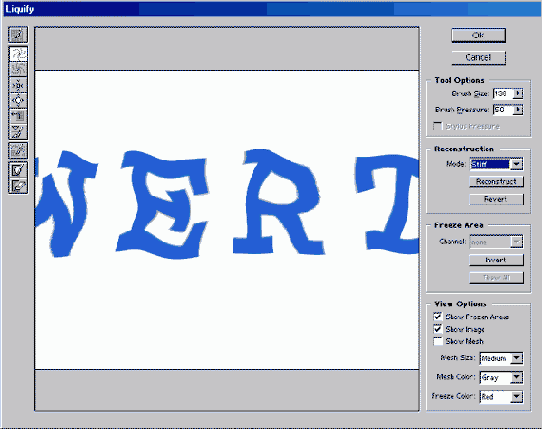Screen dimensions: 542x429
Task: Click the Cancel button
Action: coord(478,57)
